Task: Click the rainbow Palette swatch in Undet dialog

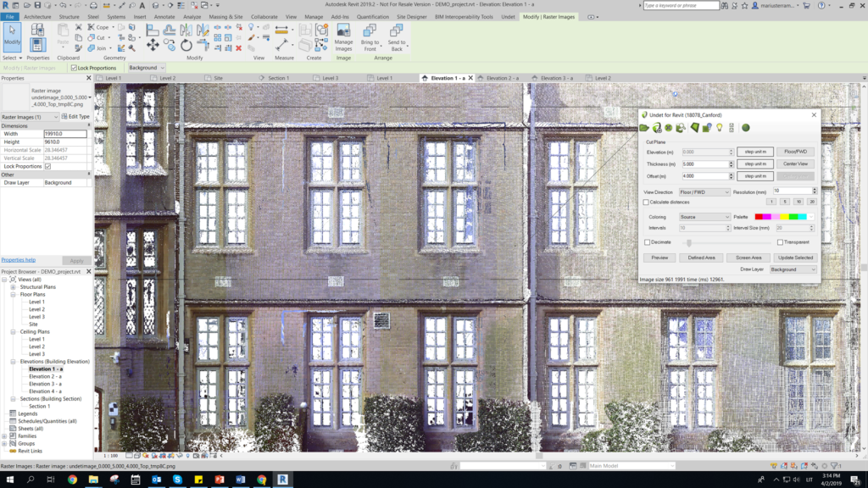Action: [x=782, y=216]
